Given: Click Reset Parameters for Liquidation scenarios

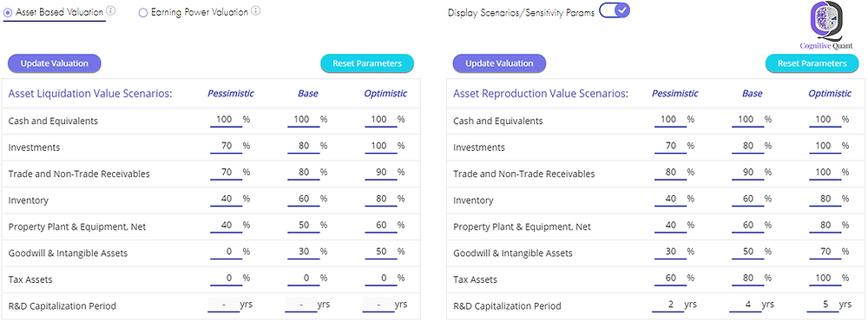Looking at the screenshot, I should pos(367,63).
